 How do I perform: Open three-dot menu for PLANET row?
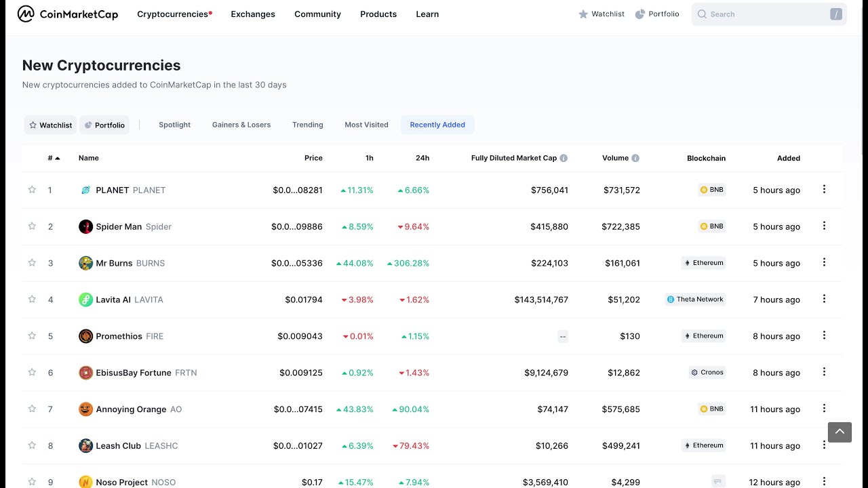click(x=824, y=190)
